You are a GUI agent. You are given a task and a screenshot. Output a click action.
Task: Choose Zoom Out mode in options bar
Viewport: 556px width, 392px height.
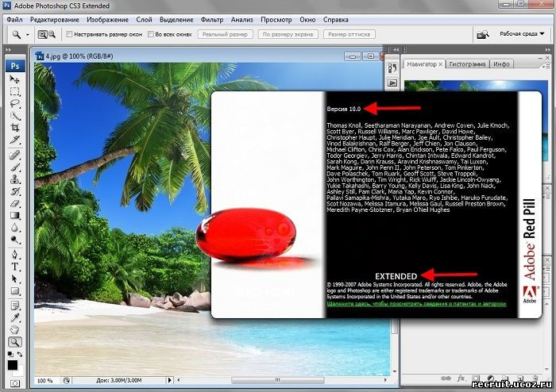[52, 34]
